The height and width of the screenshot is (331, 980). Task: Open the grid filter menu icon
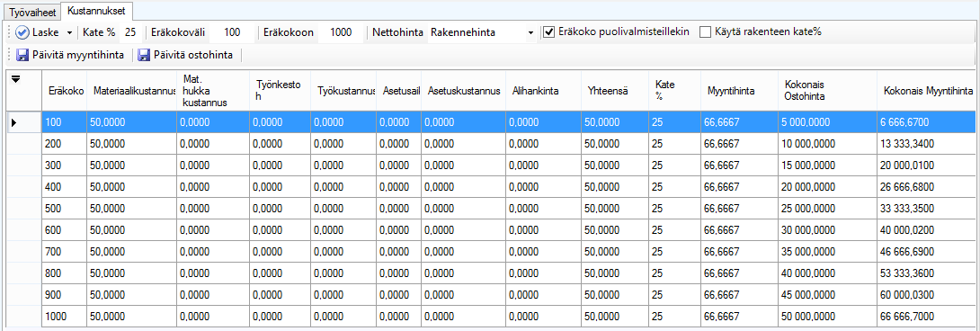[x=16, y=78]
